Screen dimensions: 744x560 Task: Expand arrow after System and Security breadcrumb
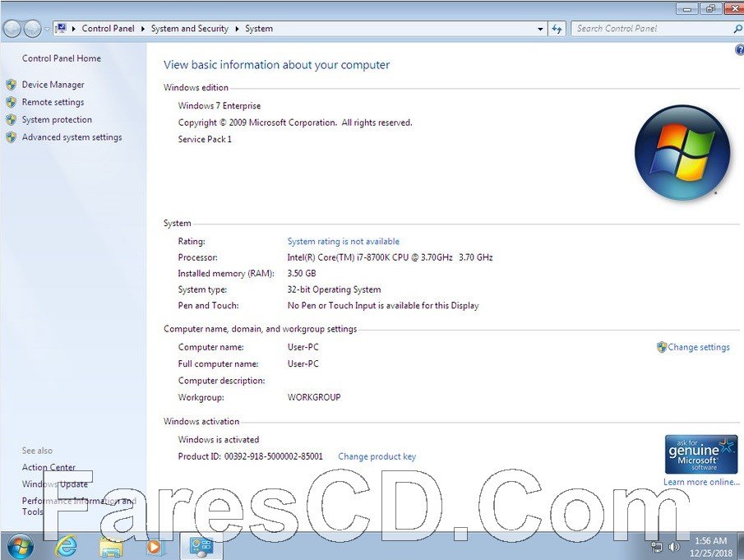pyautogui.click(x=237, y=29)
